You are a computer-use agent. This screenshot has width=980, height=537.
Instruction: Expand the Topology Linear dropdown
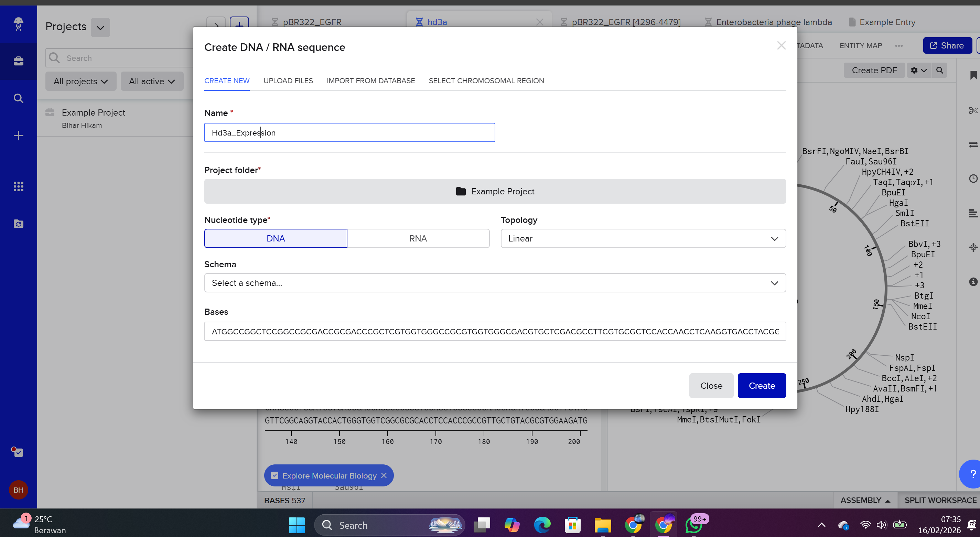point(643,239)
